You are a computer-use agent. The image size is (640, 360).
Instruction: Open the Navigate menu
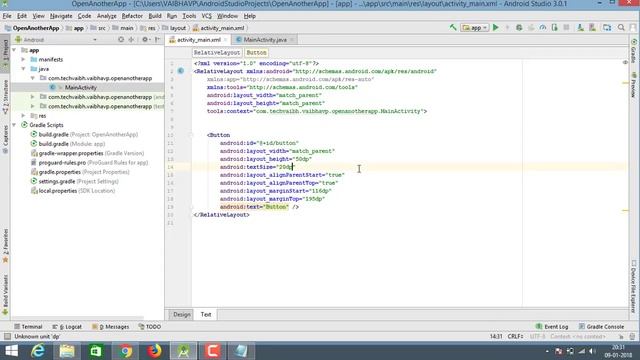(61, 16)
